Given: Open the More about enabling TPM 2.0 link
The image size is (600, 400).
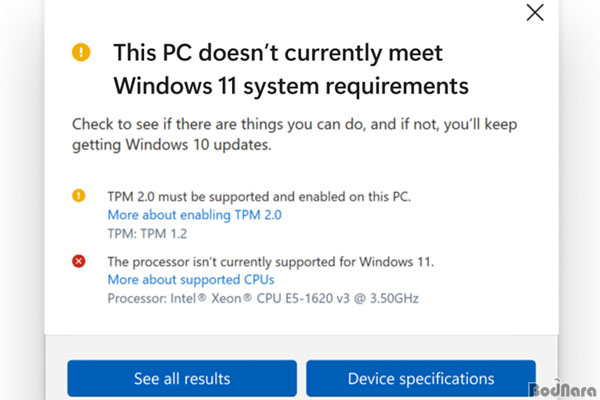Looking at the screenshot, I should [194, 215].
